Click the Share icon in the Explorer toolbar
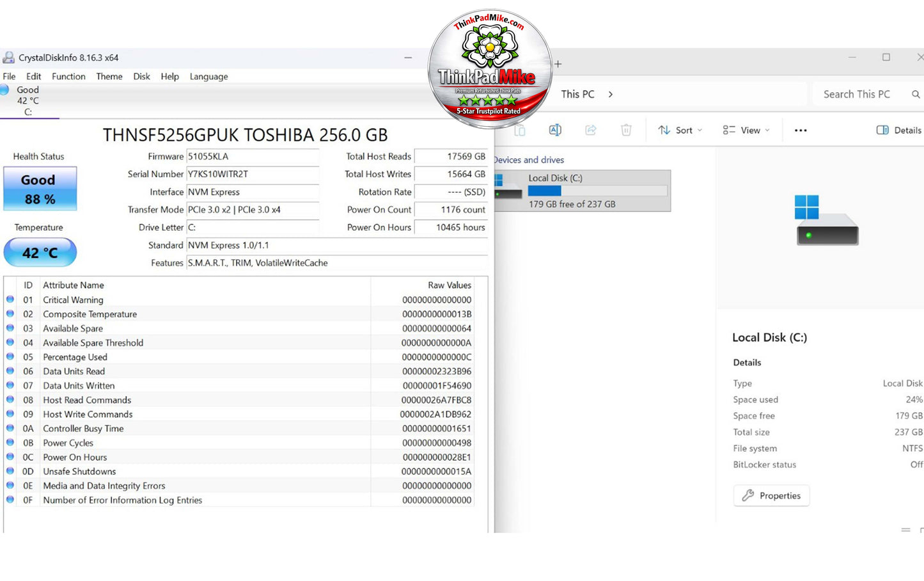The height and width of the screenshot is (581, 924). pos(591,130)
